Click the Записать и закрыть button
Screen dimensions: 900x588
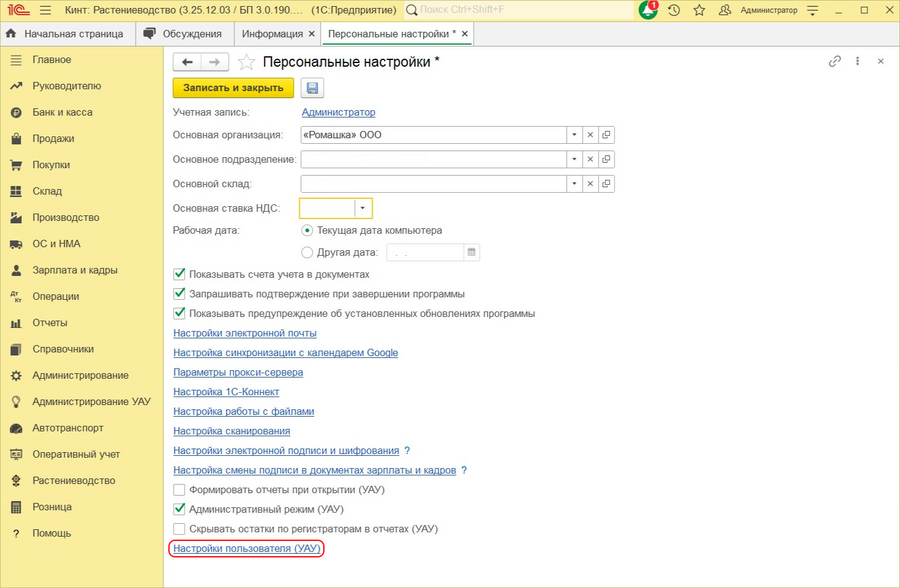232,88
